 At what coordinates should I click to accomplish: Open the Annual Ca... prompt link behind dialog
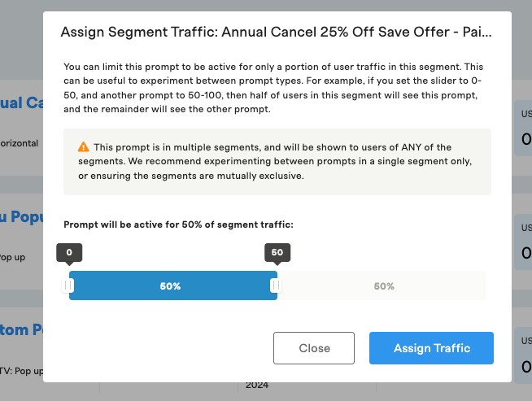pos(22,102)
